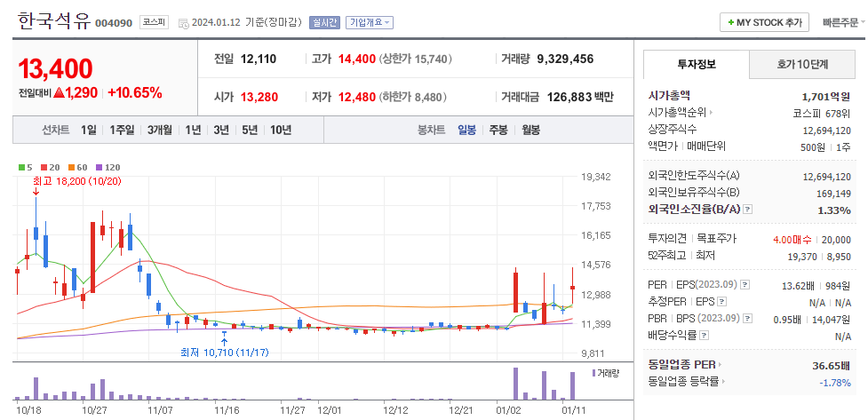This screenshot has height=420, width=868.
Task: Click the arrow beside 시가총액순위
Action: 711,113
